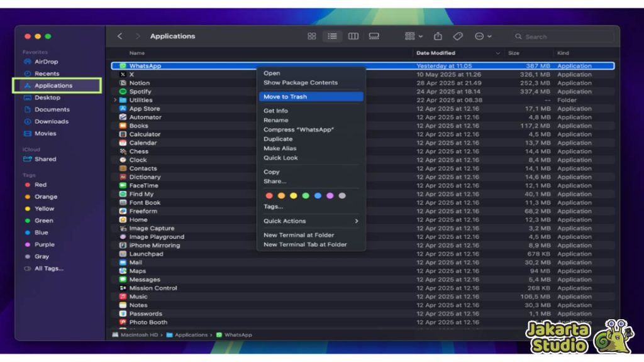The image size is (644, 362).
Task: Click the Share toolbar icon
Action: coord(438,36)
